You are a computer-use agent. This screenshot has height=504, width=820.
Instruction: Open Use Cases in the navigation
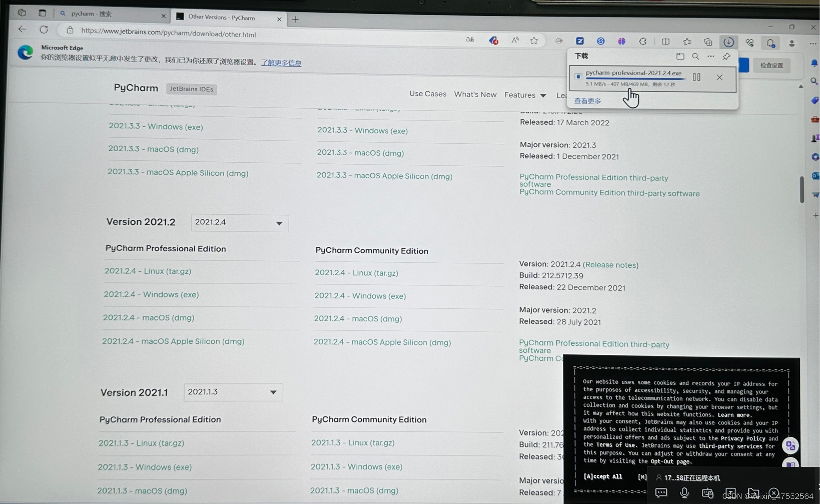point(428,94)
